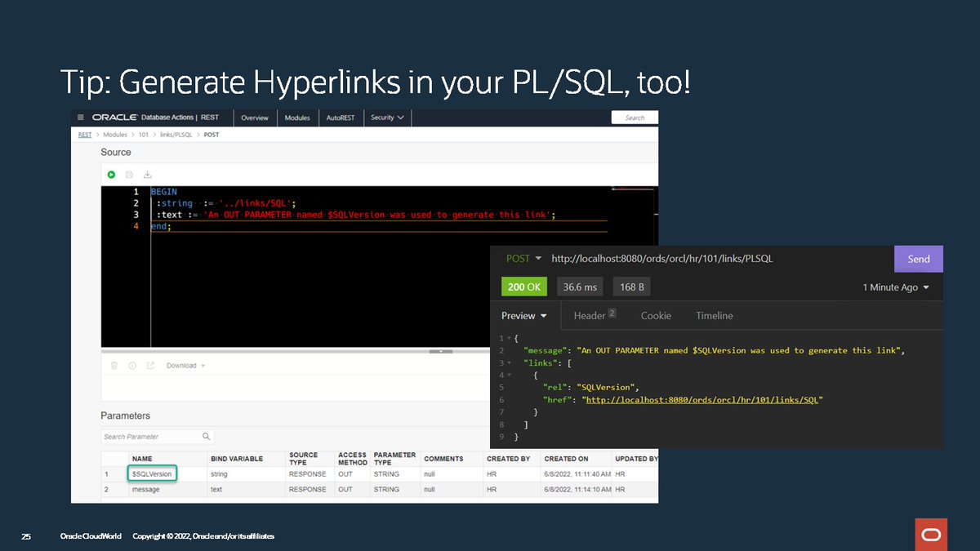Click the COMMENTS column header
The image size is (980, 551).
point(443,459)
